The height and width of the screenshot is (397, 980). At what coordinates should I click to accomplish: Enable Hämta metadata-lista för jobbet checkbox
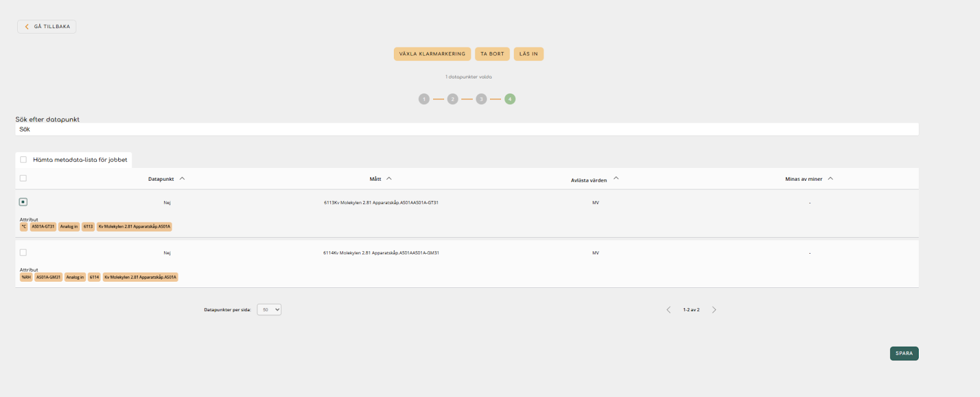pos(23,160)
